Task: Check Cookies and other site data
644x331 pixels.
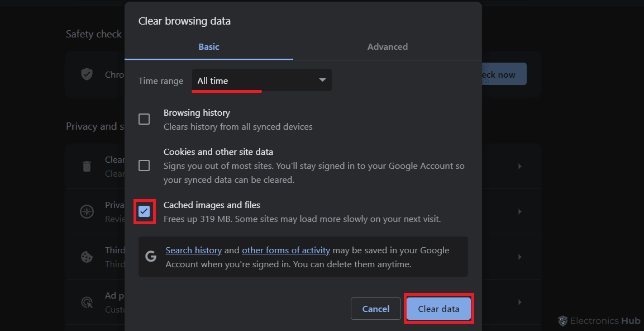Action: (144, 165)
